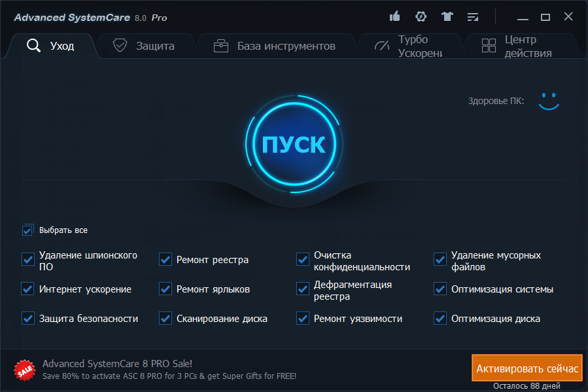Toggle Очистка конфиденциальности checkbox
588x392 pixels.
[x=302, y=259]
